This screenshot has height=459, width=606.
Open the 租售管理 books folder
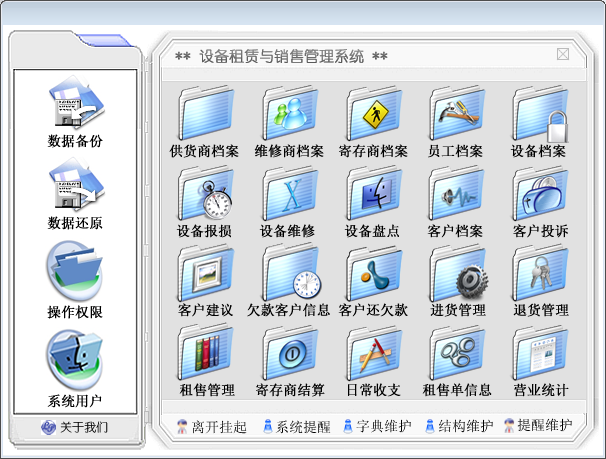click(x=206, y=352)
